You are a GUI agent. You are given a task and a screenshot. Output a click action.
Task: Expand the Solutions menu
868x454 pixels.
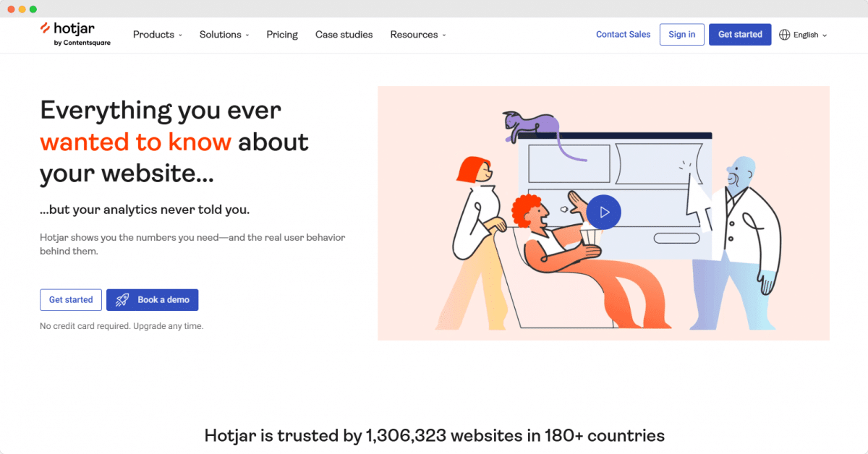point(224,35)
